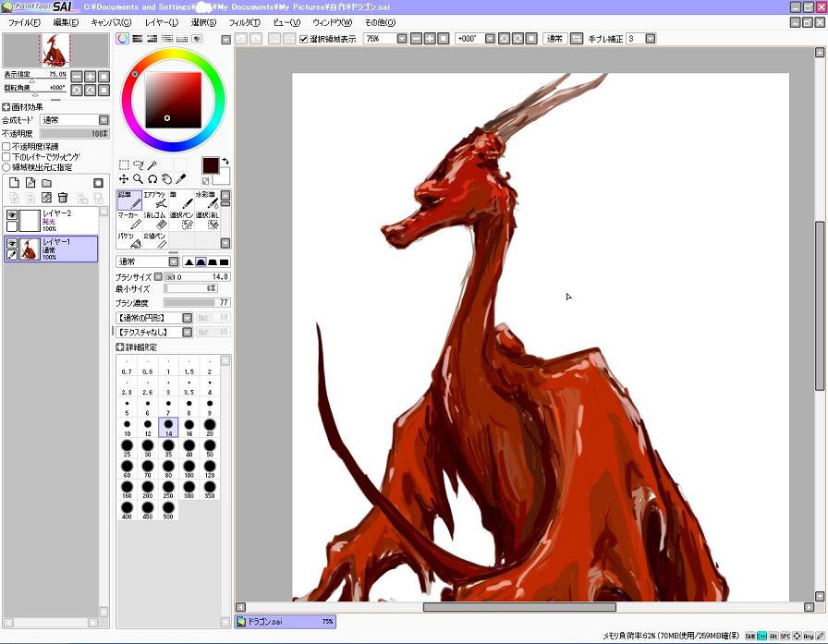Select the eyedropper tool
Image resolution: width=828 pixels, height=644 pixels.
[x=180, y=179]
